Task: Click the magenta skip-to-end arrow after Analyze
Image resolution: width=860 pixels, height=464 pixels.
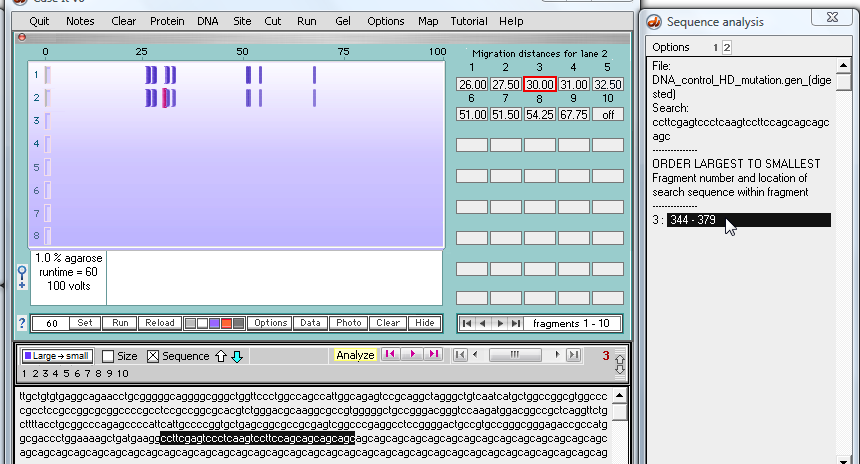Action: click(433, 355)
